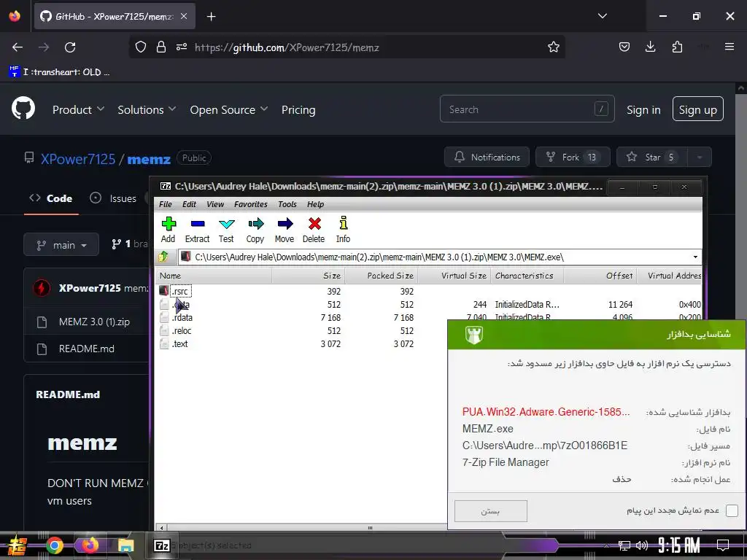Open Firefox extensions puzzle icon
Screen dimensions: 747x560
pyautogui.click(x=677, y=47)
